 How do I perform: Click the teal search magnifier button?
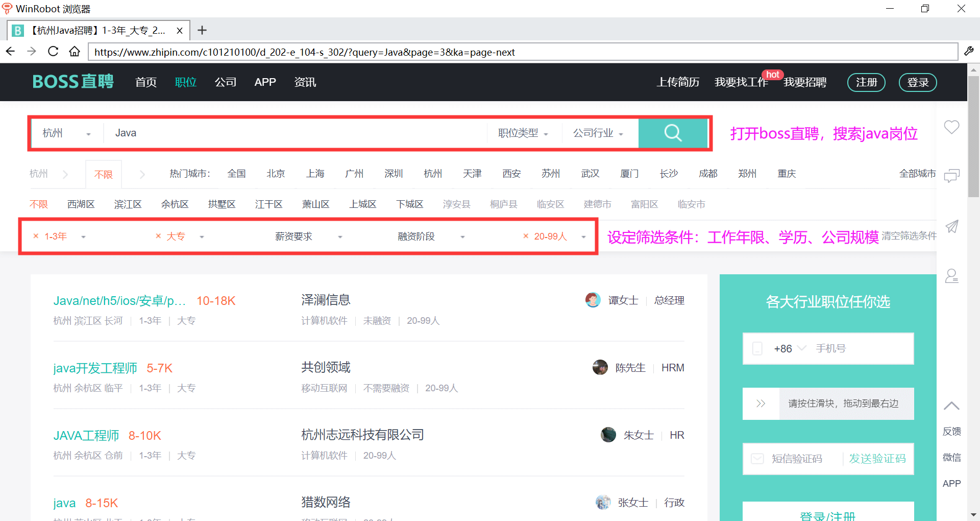[673, 133]
